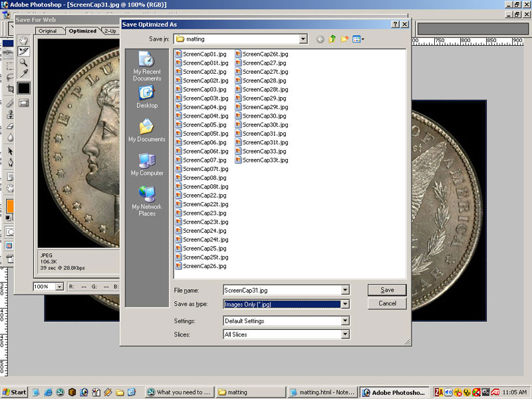This screenshot has height=399, width=532.
Task: Create a new folder in matting
Action: pyautogui.click(x=344, y=39)
